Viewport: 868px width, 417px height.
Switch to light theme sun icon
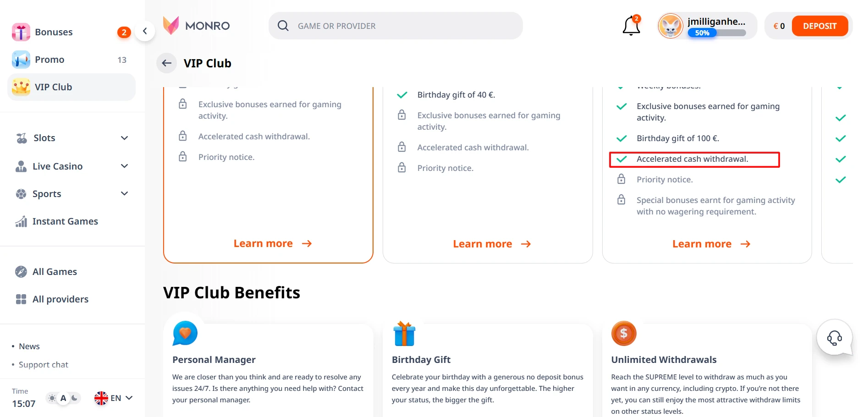52,398
